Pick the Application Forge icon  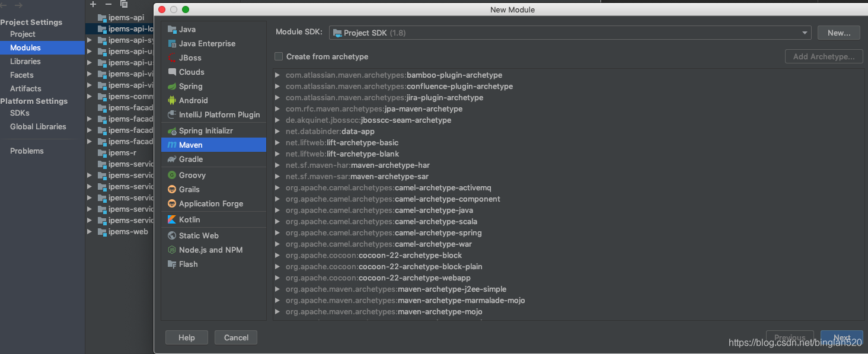click(172, 203)
